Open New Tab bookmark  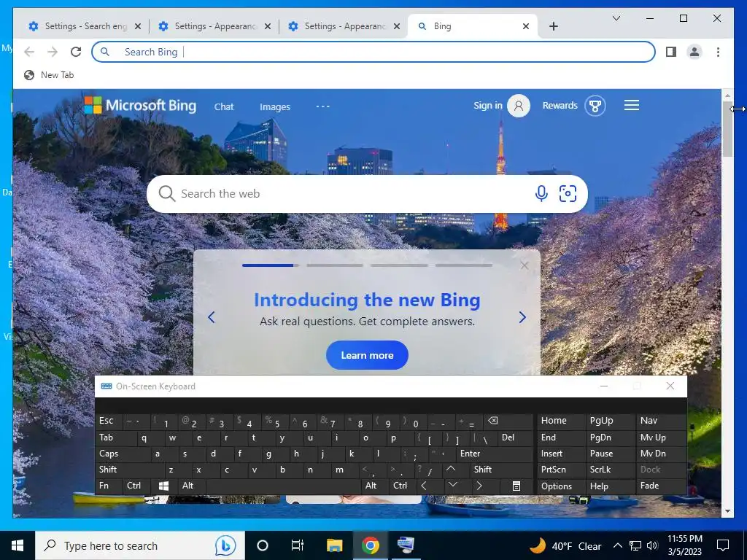pos(49,75)
